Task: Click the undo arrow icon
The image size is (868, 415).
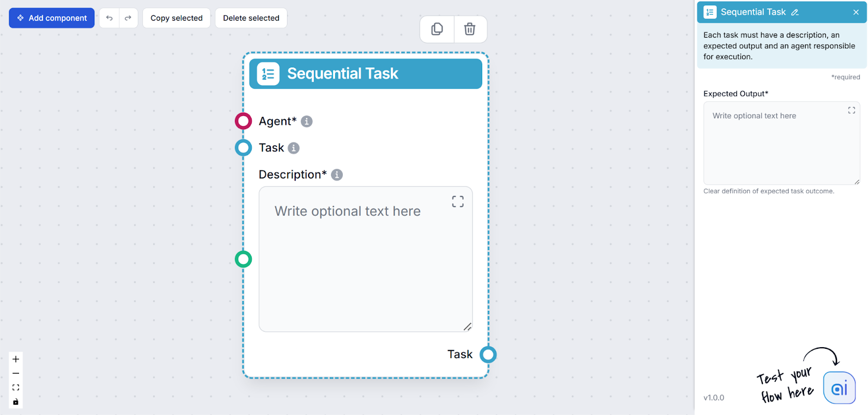Action: [x=109, y=18]
